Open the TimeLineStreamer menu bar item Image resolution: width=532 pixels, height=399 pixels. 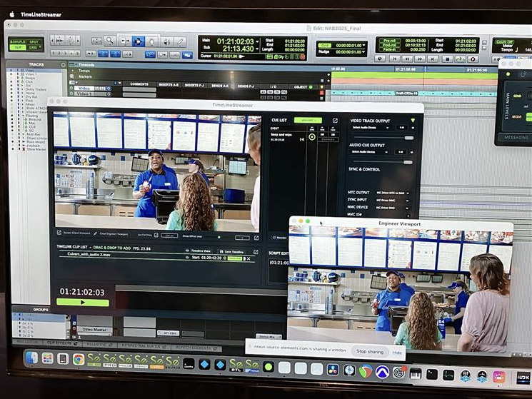41,14
